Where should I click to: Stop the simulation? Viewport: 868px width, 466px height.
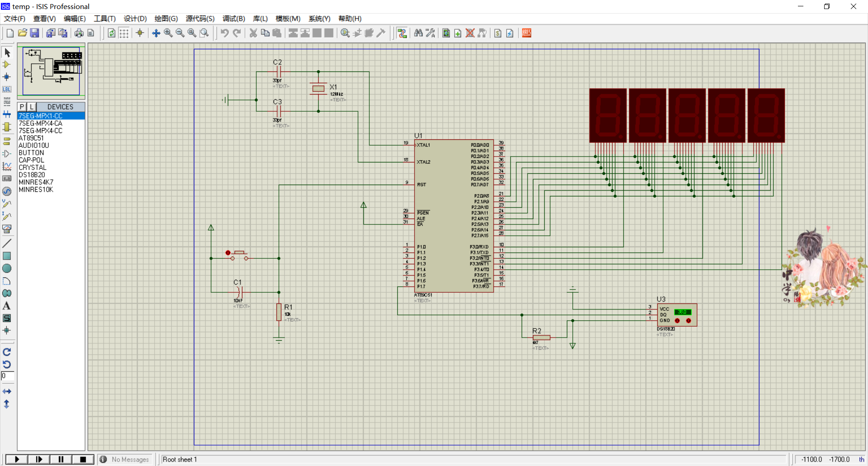tap(83, 459)
